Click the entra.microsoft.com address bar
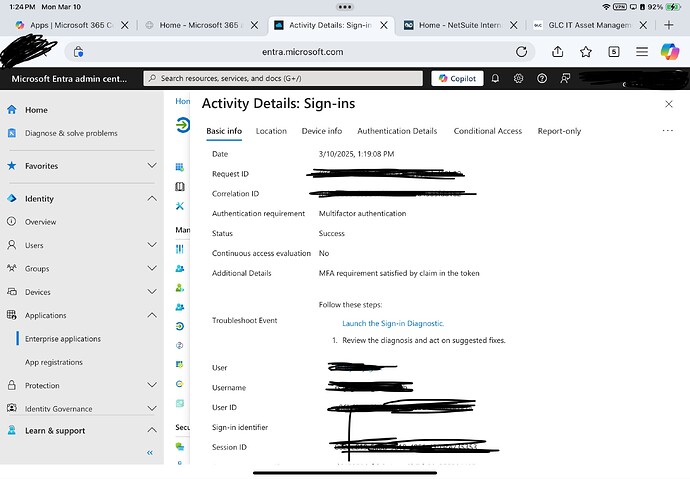 tap(302, 52)
